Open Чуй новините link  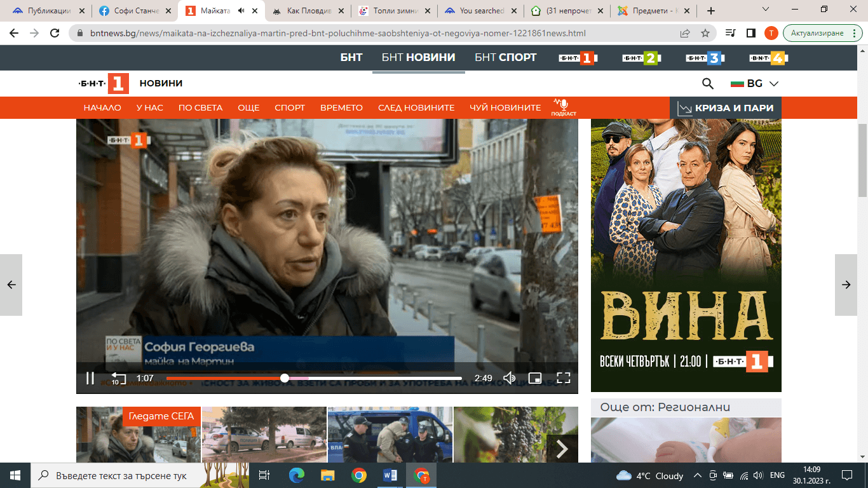click(505, 107)
